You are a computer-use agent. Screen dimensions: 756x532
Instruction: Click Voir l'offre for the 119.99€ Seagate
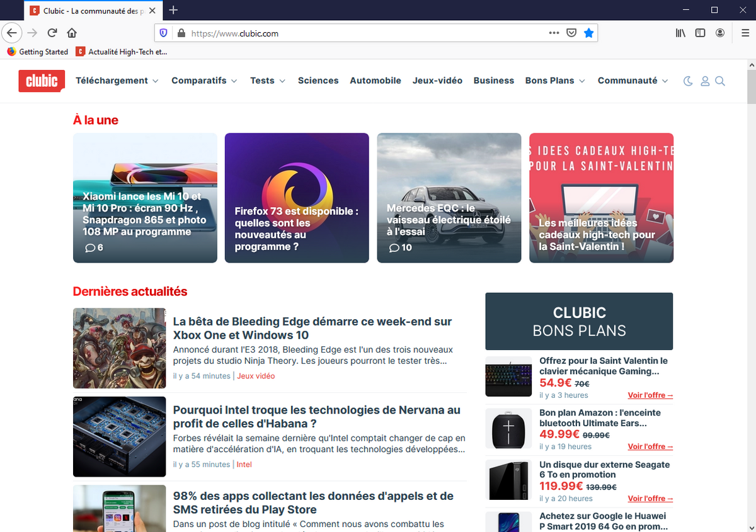click(x=650, y=498)
